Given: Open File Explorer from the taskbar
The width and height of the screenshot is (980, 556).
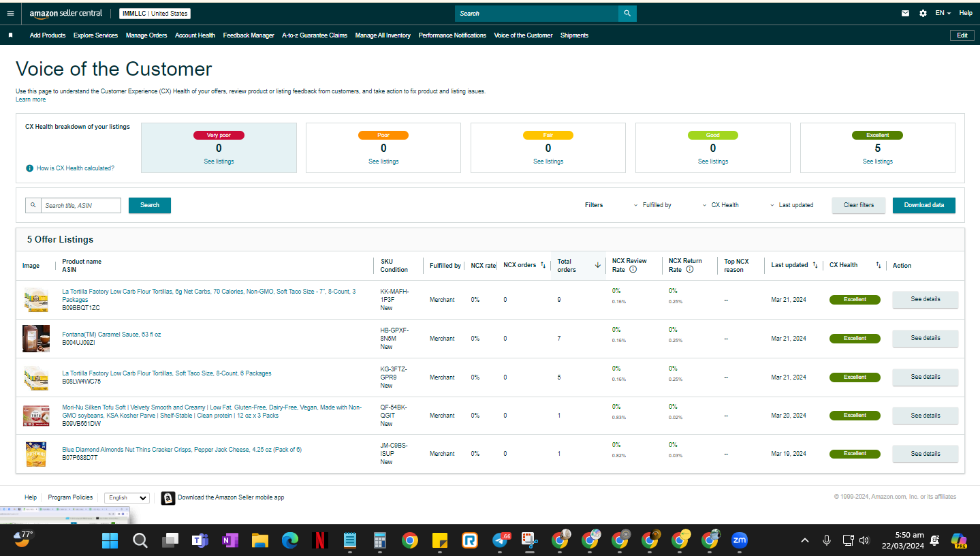Looking at the screenshot, I should (259, 541).
